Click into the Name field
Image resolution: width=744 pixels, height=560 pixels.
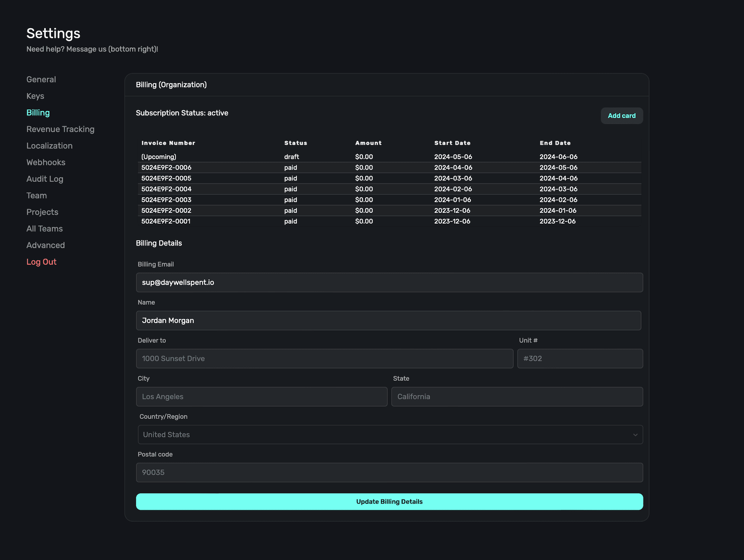(x=388, y=321)
